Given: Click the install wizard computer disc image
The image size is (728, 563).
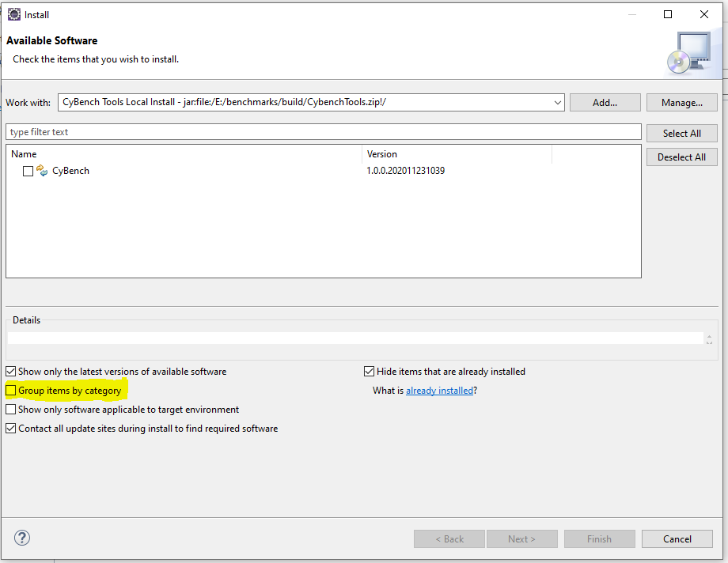Looking at the screenshot, I should tap(689, 52).
